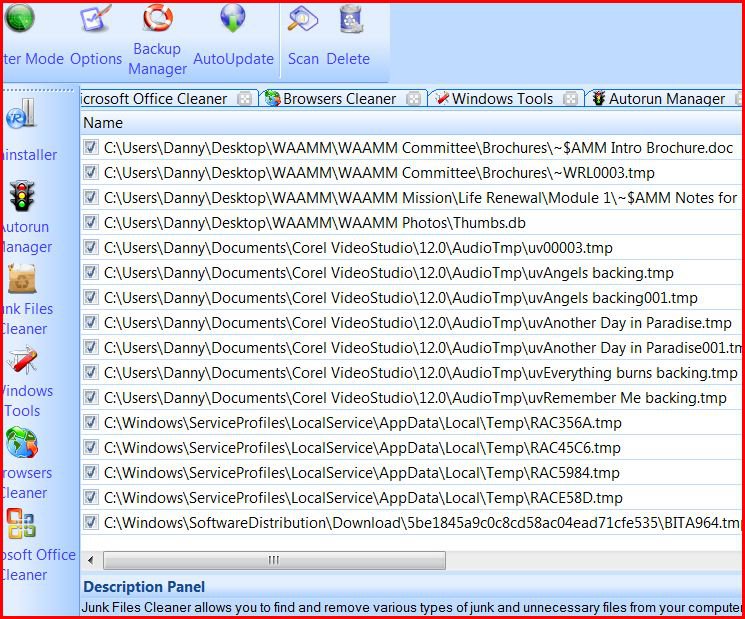This screenshot has width=745, height=619.
Task: Close the Browsers Cleaner tab button
Action: 413,99
